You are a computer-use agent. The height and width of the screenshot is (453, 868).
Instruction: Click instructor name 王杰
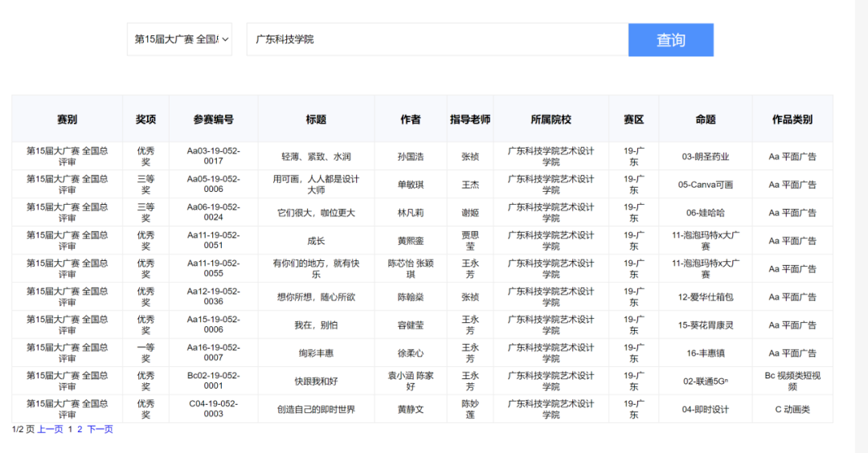click(x=470, y=185)
